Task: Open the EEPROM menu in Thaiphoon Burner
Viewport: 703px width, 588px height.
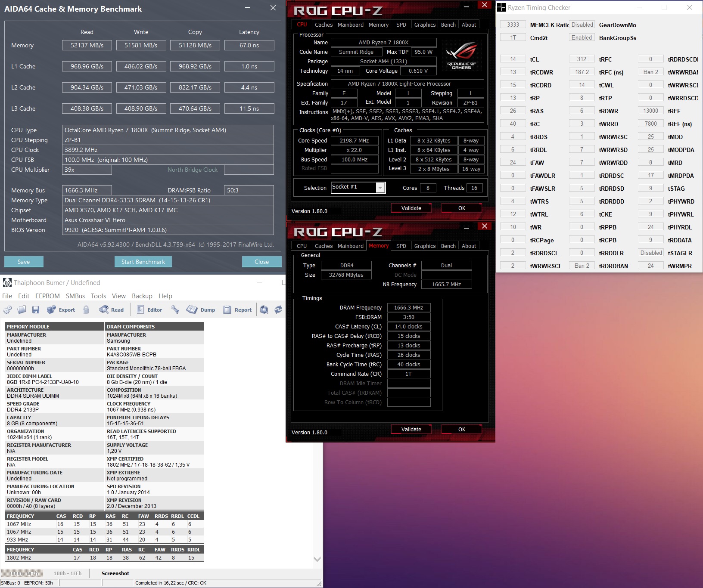Action: [x=47, y=296]
